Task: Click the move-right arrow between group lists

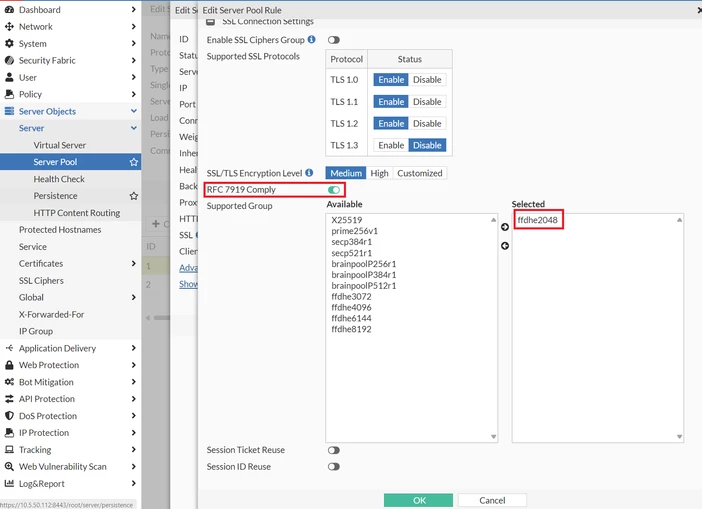Action: pos(505,227)
